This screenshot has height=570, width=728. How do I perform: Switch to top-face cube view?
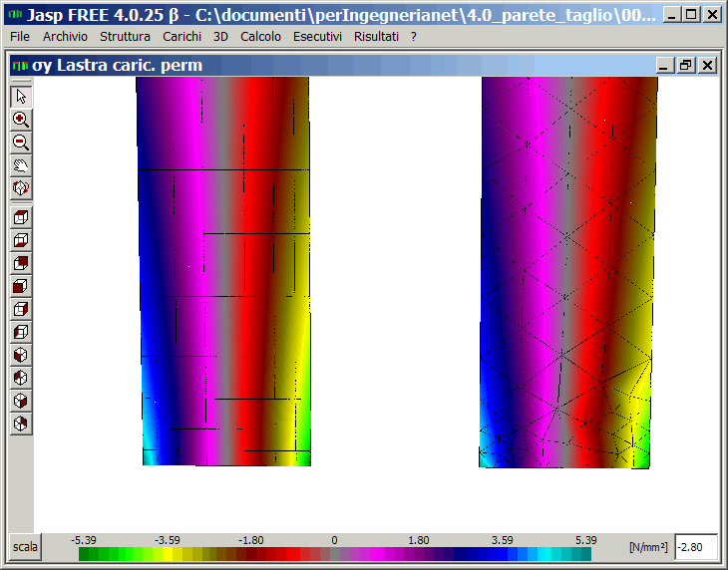pyautogui.click(x=21, y=217)
